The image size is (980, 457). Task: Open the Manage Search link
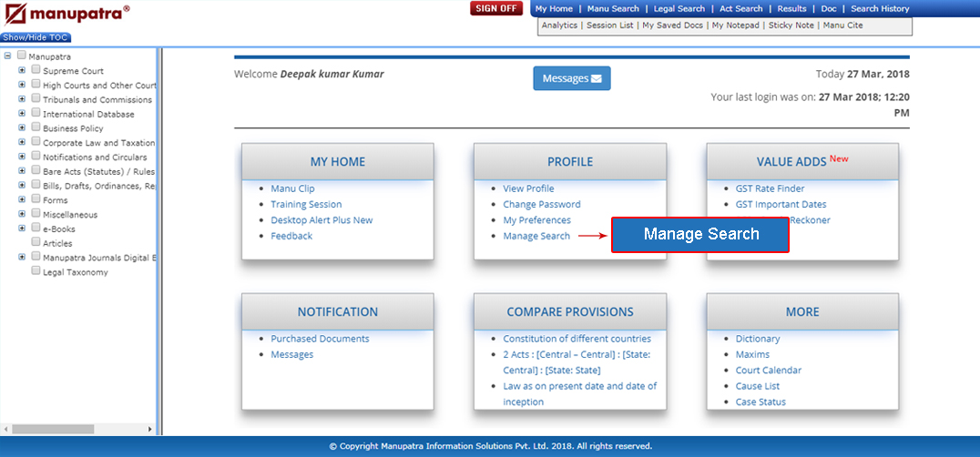tap(536, 236)
